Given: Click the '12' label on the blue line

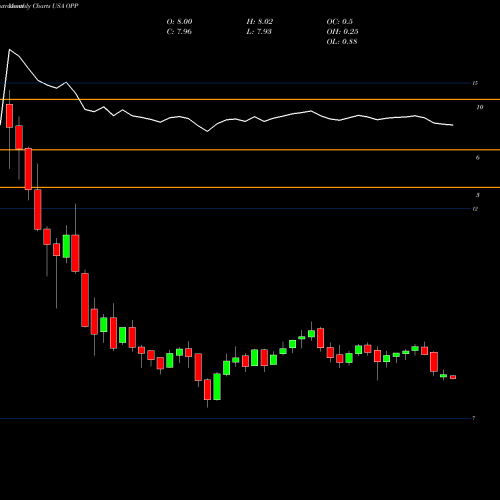Looking at the screenshot, I should [475, 209].
